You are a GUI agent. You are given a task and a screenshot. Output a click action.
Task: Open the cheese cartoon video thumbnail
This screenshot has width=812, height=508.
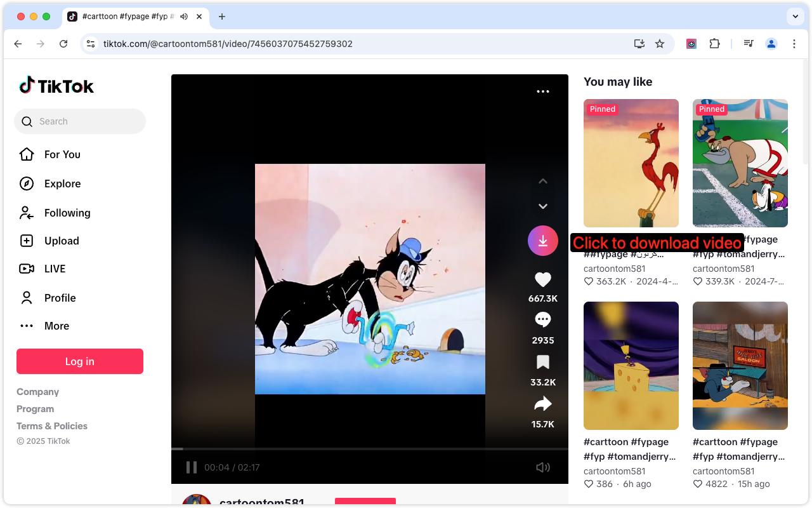click(x=631, y=366)
